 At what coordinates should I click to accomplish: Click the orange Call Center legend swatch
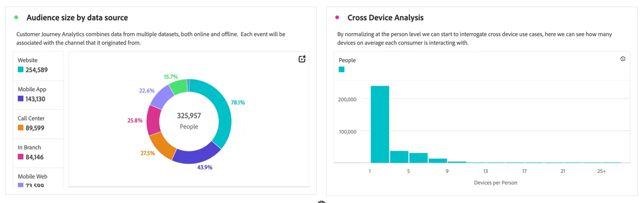pos(21,128)
